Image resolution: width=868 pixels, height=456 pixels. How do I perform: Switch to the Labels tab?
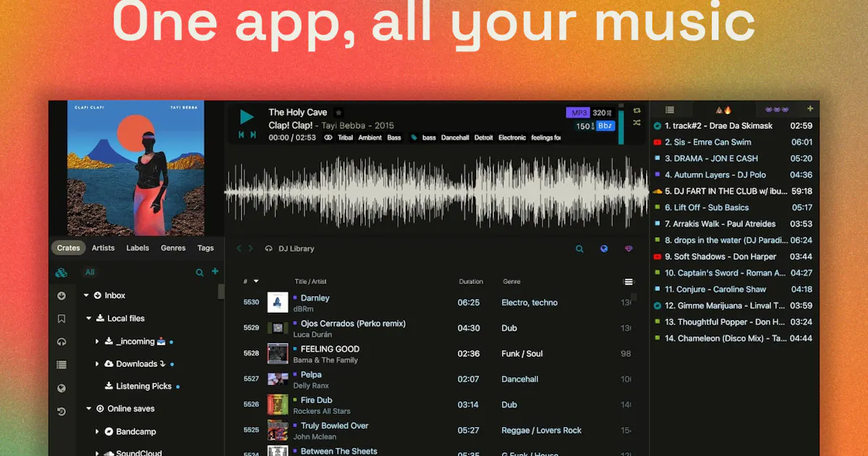(137, 248)
